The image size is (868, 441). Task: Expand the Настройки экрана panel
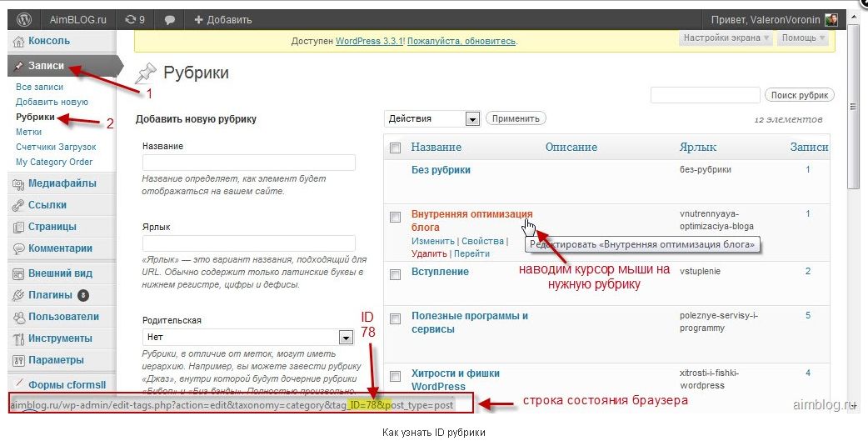(x=726, y=38)
